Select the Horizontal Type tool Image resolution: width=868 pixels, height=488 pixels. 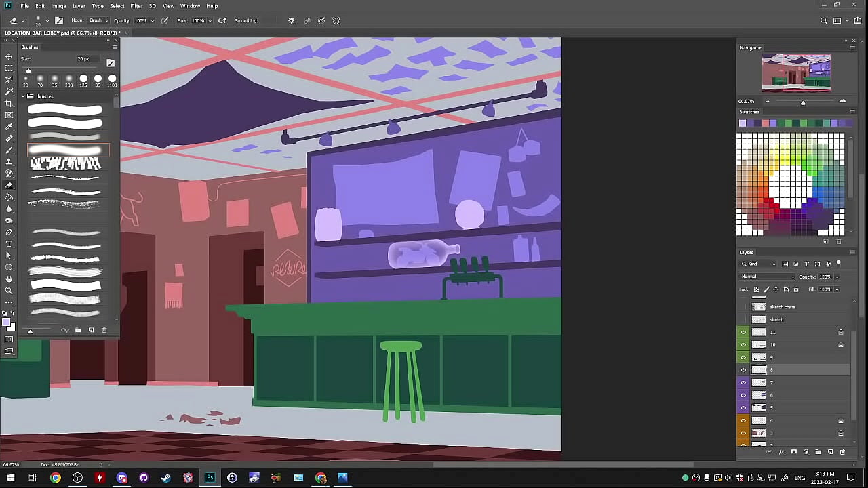click(9, 244)
